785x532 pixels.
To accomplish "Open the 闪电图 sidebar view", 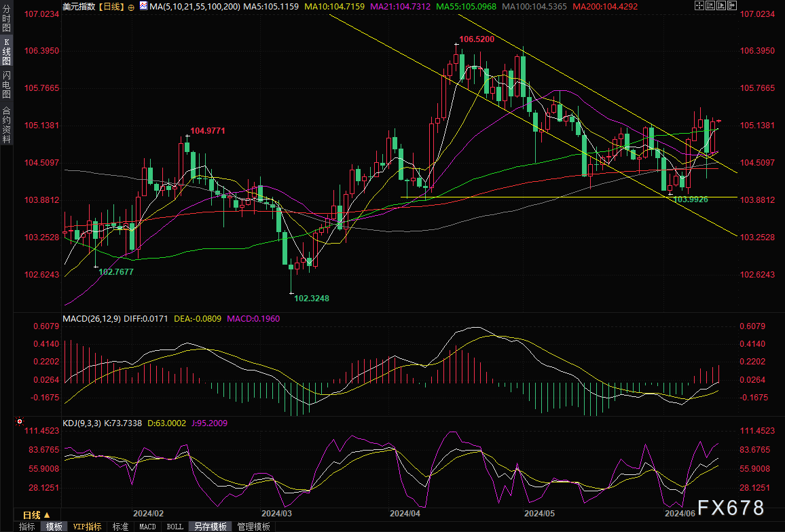I will coord(7,85).
